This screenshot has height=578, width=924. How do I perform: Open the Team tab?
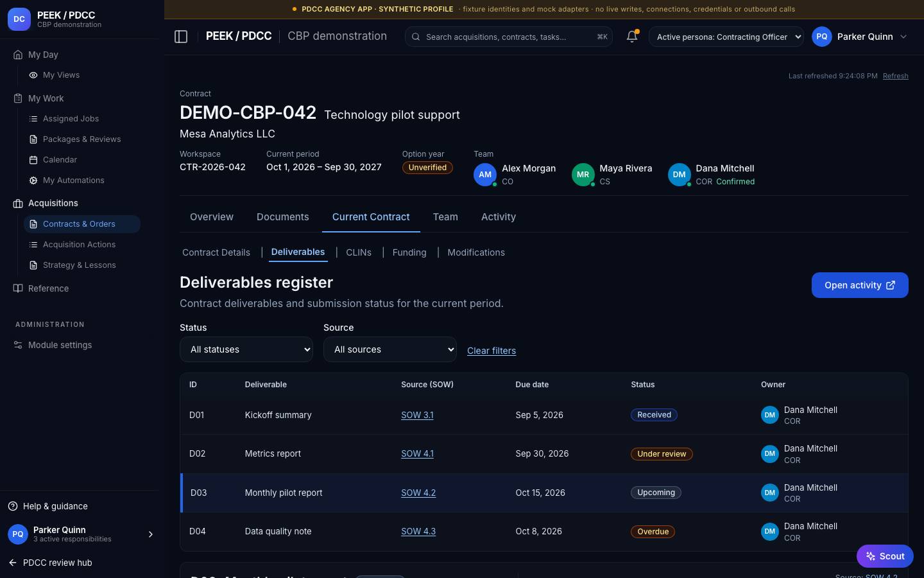445,217
